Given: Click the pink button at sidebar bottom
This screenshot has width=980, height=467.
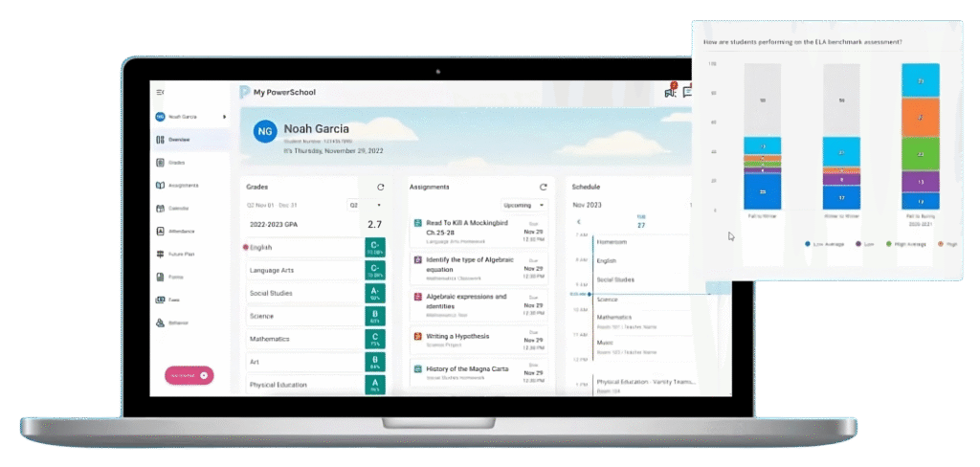Looking at the screenshot, I should coord(189,376).
